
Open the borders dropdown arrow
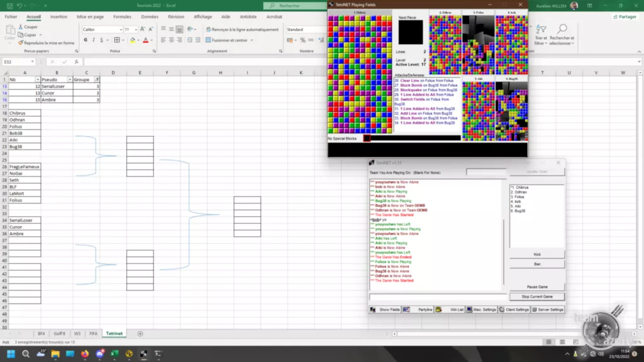[x=123, y=40]
